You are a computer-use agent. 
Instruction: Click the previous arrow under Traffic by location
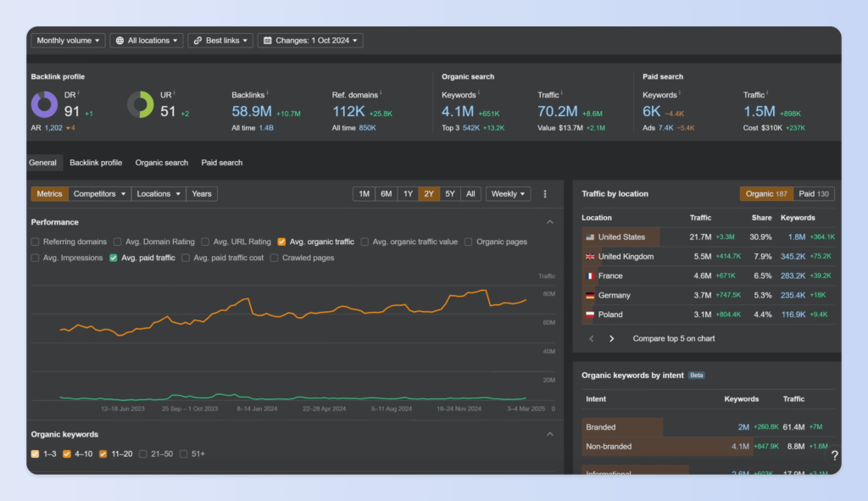tap(592, 338)
